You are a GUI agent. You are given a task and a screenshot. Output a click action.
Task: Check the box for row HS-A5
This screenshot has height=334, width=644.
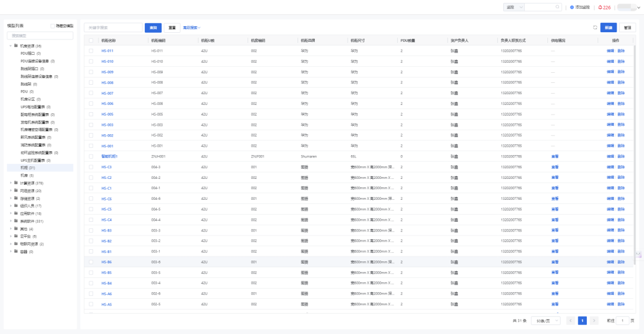(x=91, y=304)
